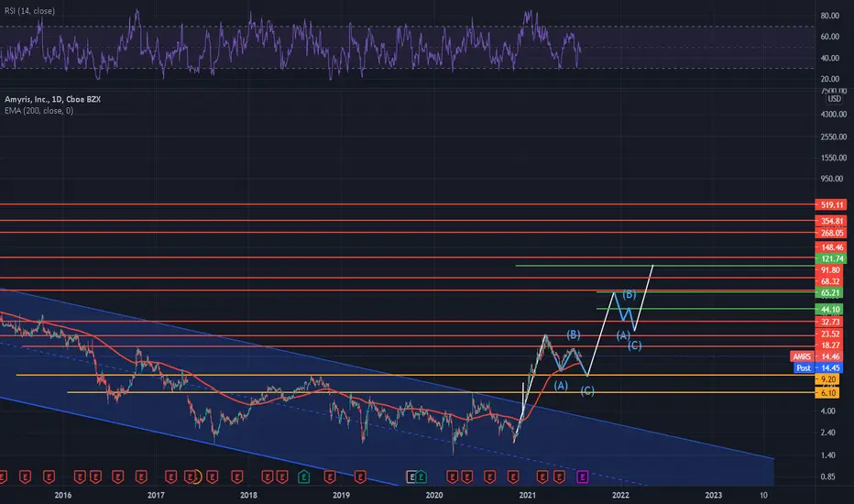Click the gray earnings marker before 2020

pyautogui.click(x=411, y=477)
